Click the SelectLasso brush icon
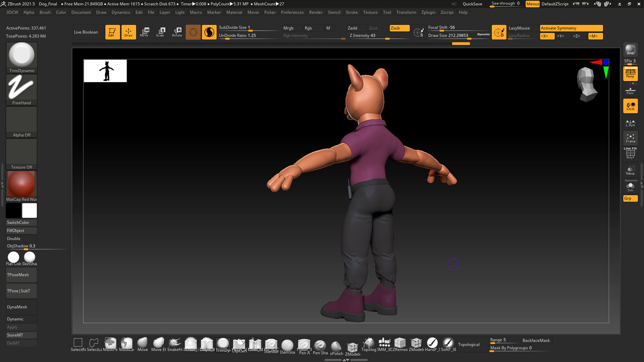Image resolution: width=644 pixels, height=362 pixels. tap(94, 344)
